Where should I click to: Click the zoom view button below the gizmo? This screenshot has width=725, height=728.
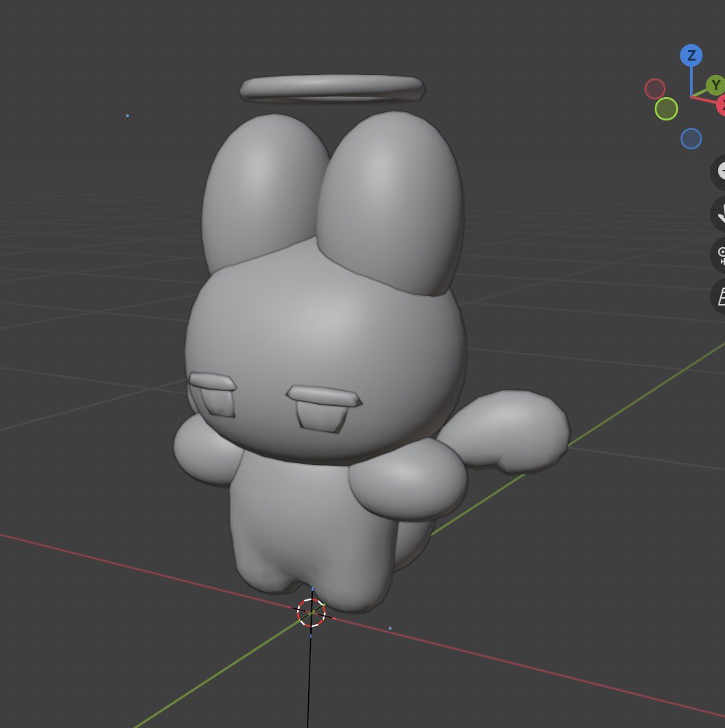719,172
